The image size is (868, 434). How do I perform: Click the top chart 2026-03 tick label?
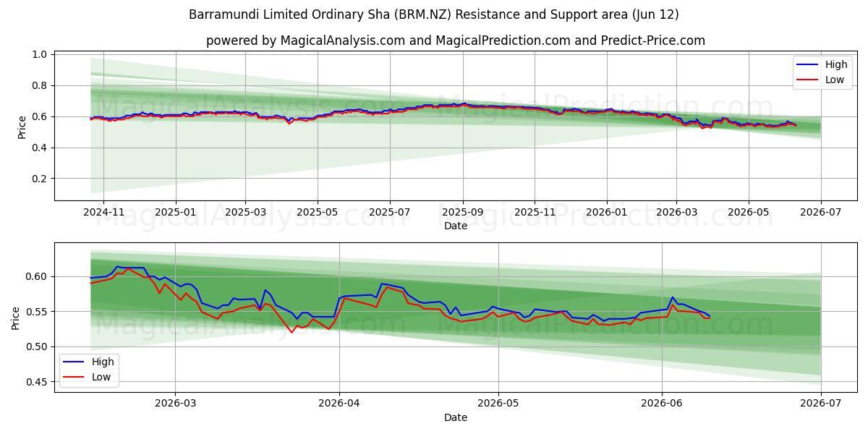[x=677, y=212]
